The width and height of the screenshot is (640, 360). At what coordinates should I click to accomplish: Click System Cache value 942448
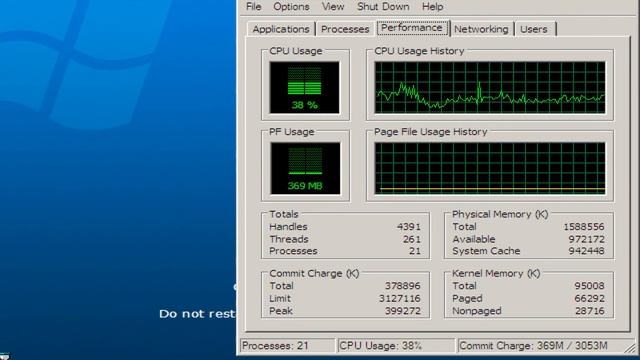[x=587, y=251]
